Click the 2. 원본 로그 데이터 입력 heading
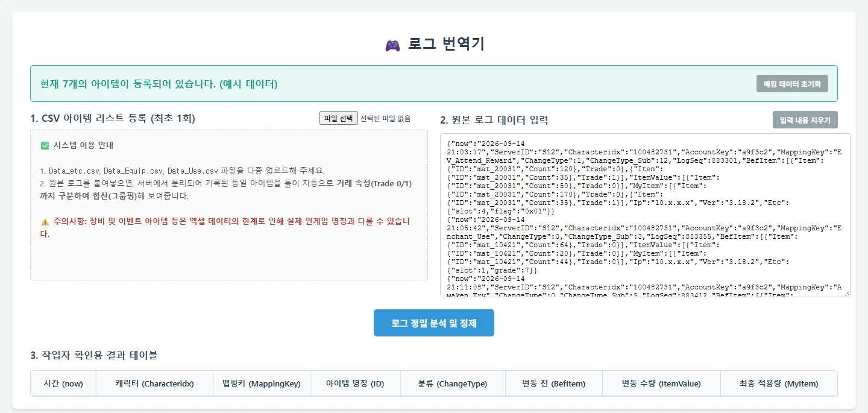868x413 pixels. click(x=494, y=120)
